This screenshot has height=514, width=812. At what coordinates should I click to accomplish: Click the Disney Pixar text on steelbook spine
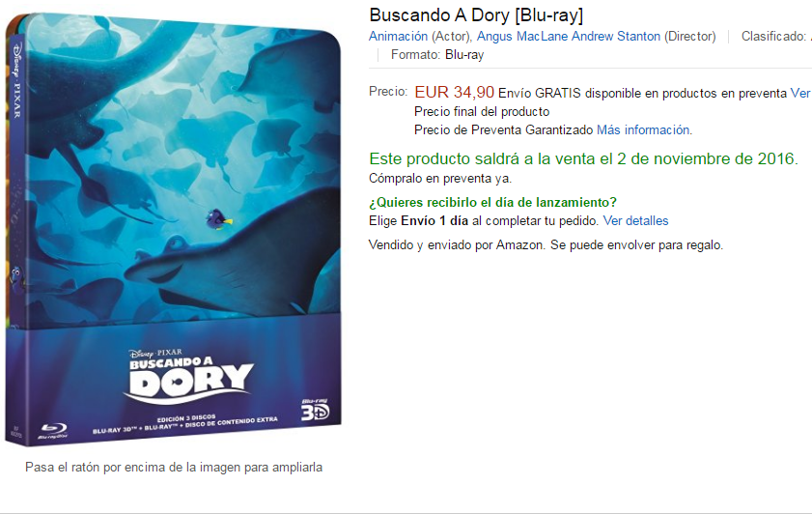click(x=16, y=80)
